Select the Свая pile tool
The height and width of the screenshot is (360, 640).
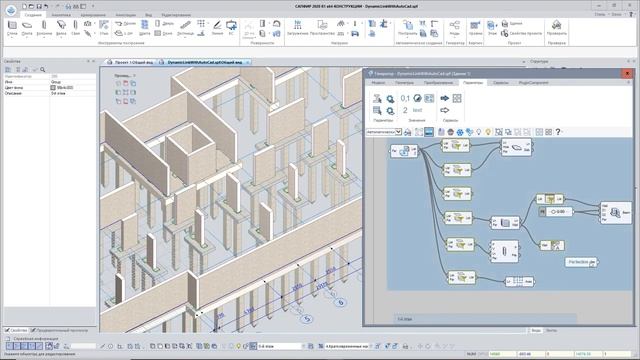coord(76,28)
